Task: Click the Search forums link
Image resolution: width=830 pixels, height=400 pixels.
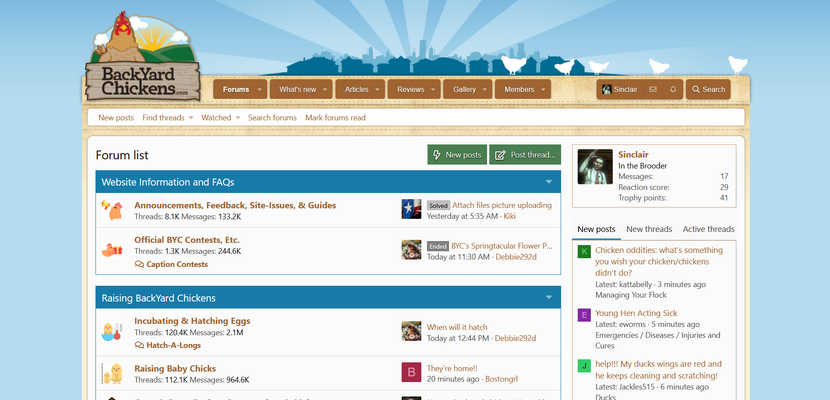Action: pos(272,117)
